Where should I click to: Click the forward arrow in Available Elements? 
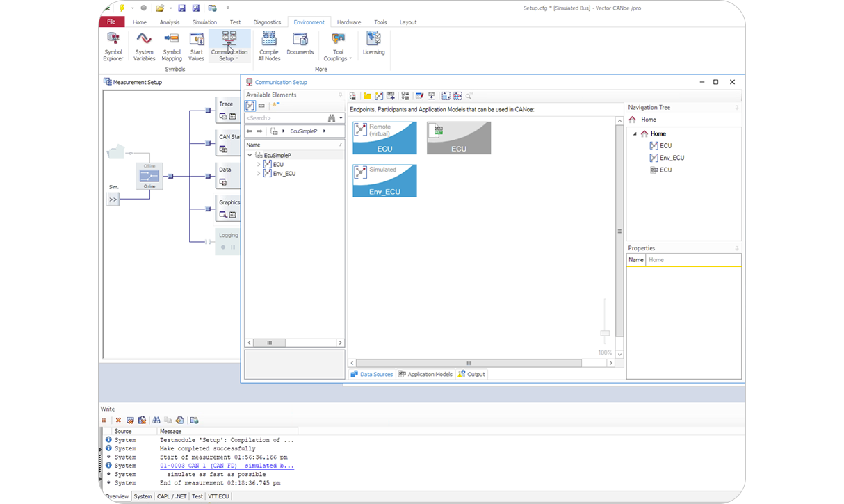[x=260, y=131]
